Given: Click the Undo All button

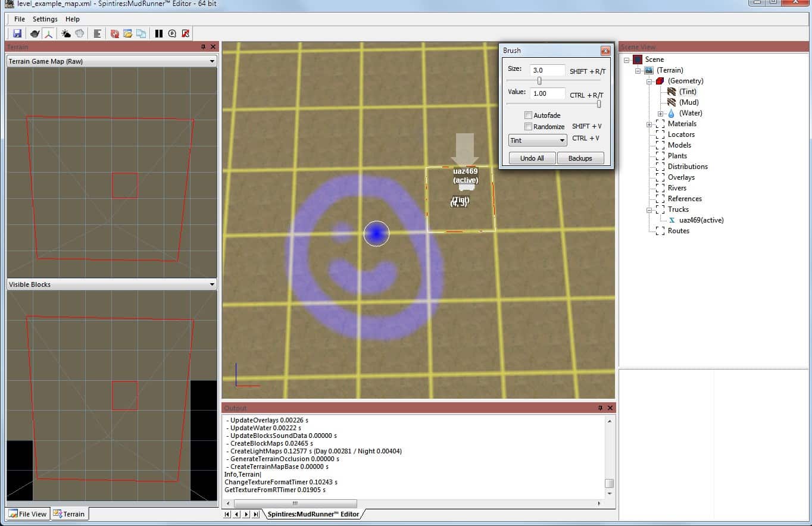Looking at the screenshot, I should [x=532, y=158].
